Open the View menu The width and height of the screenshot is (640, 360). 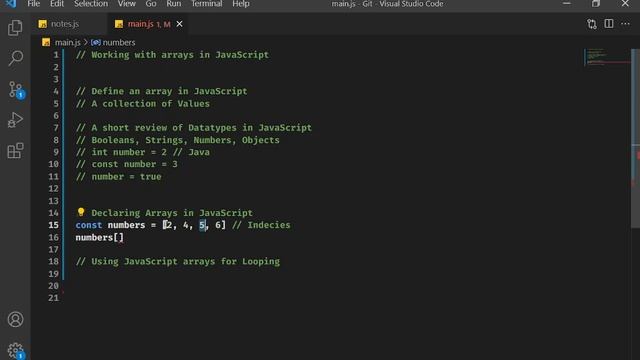tap(127, 4)
